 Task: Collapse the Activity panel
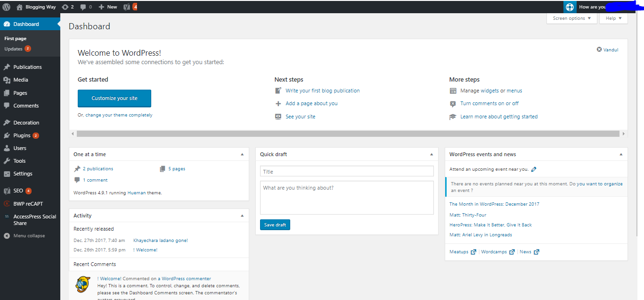pos(242,216)
